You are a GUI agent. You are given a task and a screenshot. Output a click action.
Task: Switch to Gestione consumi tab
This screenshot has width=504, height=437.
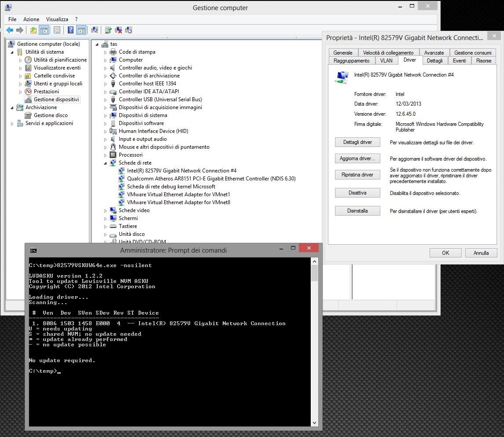472,53
